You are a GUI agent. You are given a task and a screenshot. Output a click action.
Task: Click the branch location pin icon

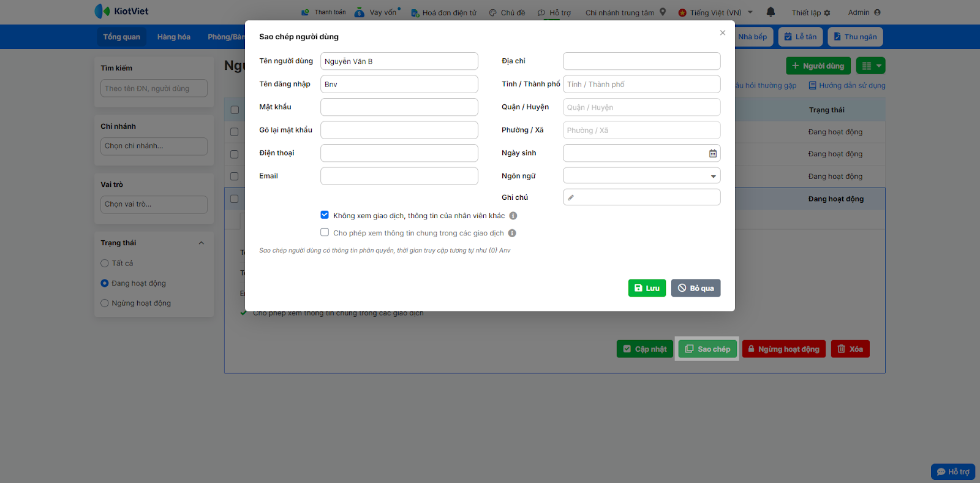click(663, 12)
